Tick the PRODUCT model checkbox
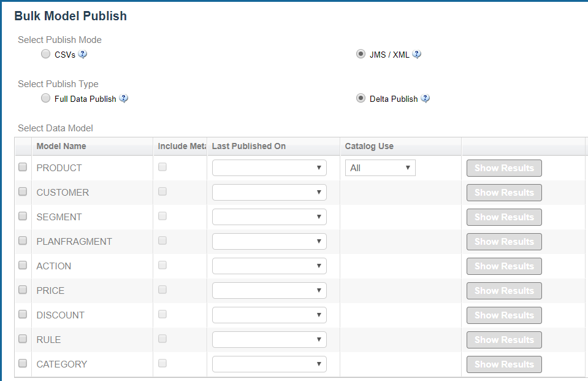588x381 pixels. pyautogui.click(x=23, y=167)
